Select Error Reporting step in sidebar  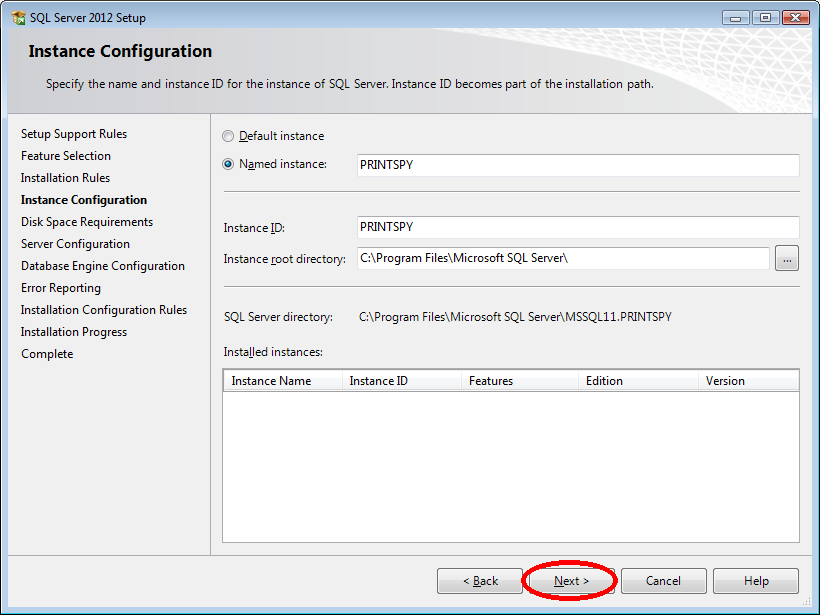pos(61,288)
